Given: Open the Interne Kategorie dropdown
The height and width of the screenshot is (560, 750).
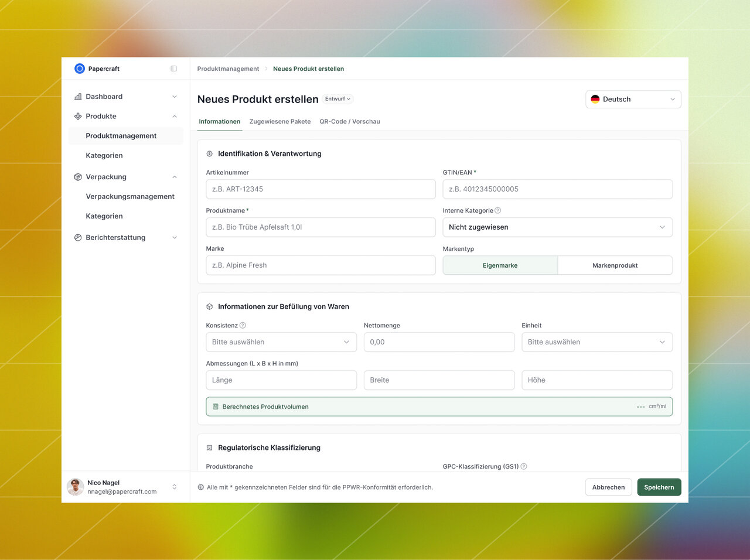Looking at the screenshot, I should (x=557, y=227).
